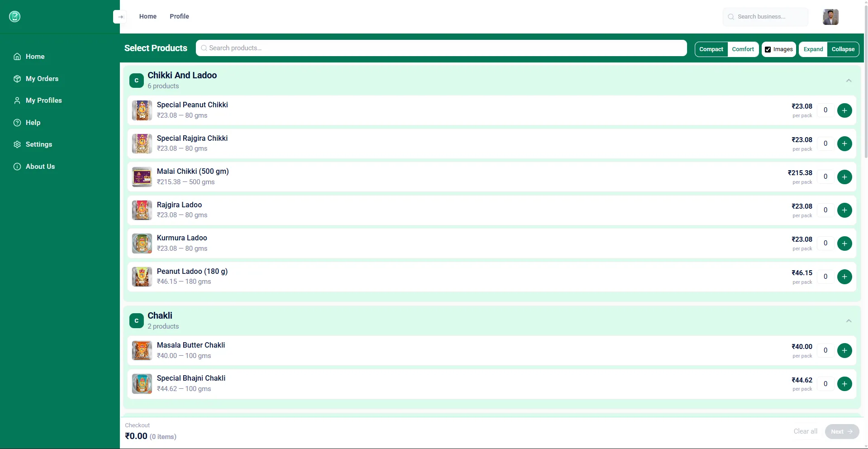Add one Masala Butter Chakli with plus
868x449 pixels.
844,350
